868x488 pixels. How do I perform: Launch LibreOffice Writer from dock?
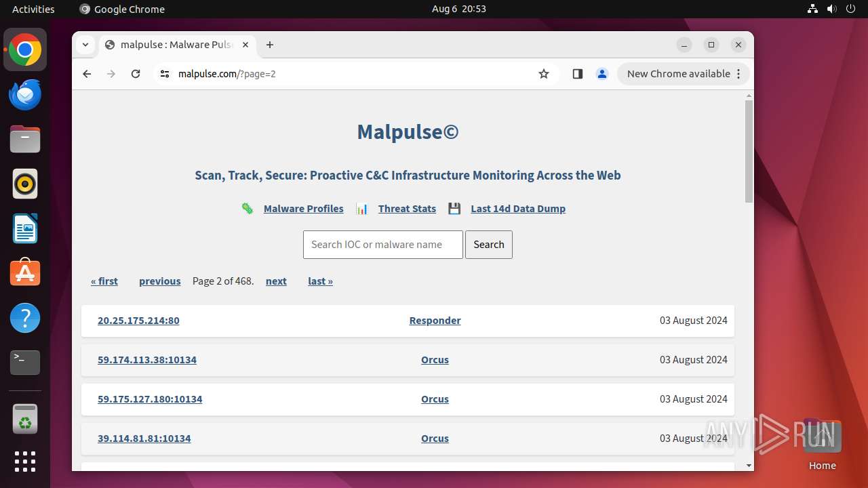click(25, 229)
